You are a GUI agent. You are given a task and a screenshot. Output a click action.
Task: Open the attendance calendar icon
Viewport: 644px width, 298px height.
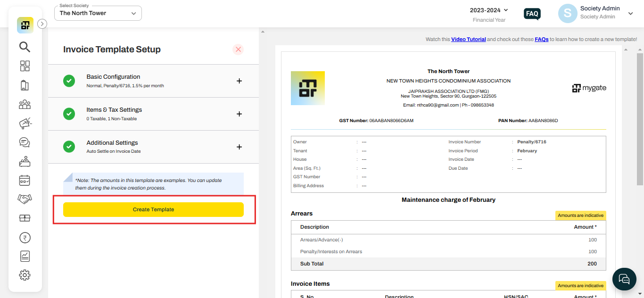(x=25, y=180)
